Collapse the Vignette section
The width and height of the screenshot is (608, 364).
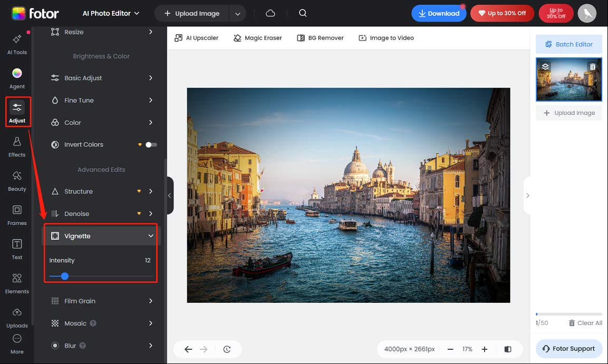(x=150, y=236)
